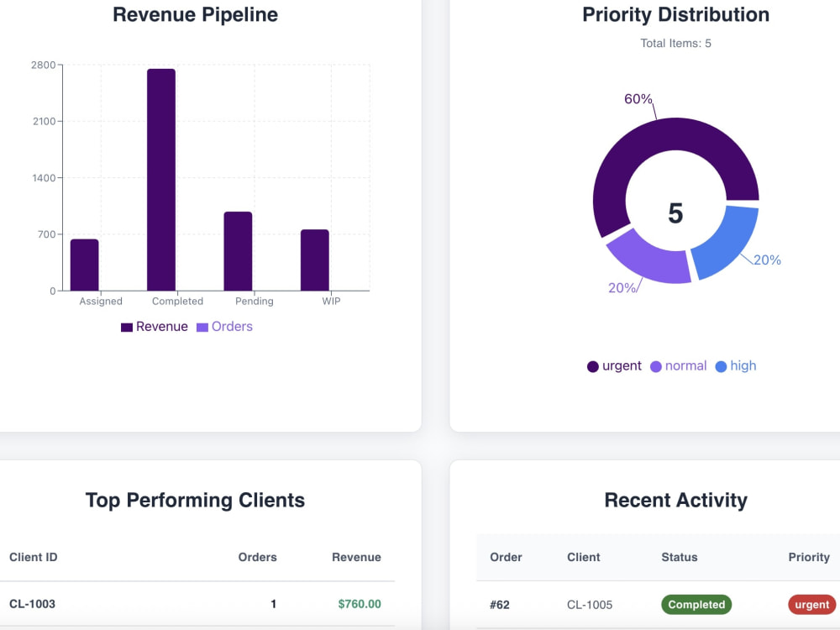Click the Top Performing Clients heading
This screenshot has height=630, width=840.
tap(195, 501)
